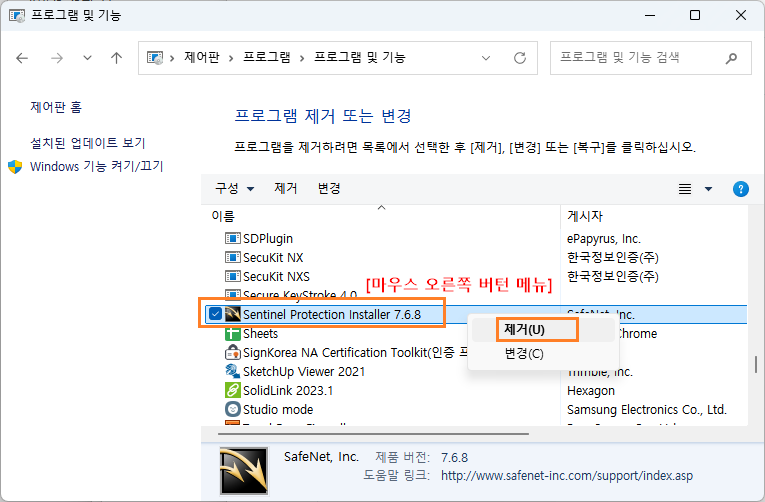Open 프로그램 breadcrumb

266,58
